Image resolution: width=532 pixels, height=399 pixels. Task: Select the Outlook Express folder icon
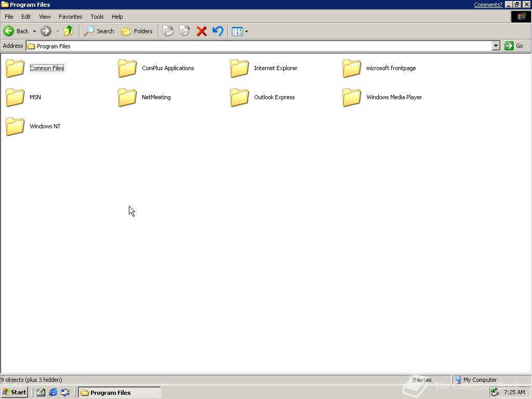point(240,97)
